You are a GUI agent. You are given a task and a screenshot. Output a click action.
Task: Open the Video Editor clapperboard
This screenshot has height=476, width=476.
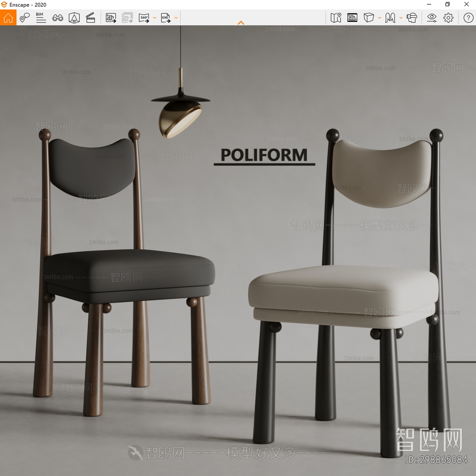tap(90, 18)
